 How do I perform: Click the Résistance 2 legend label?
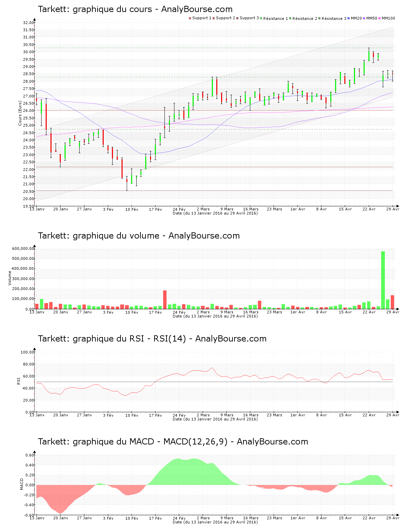305,19
